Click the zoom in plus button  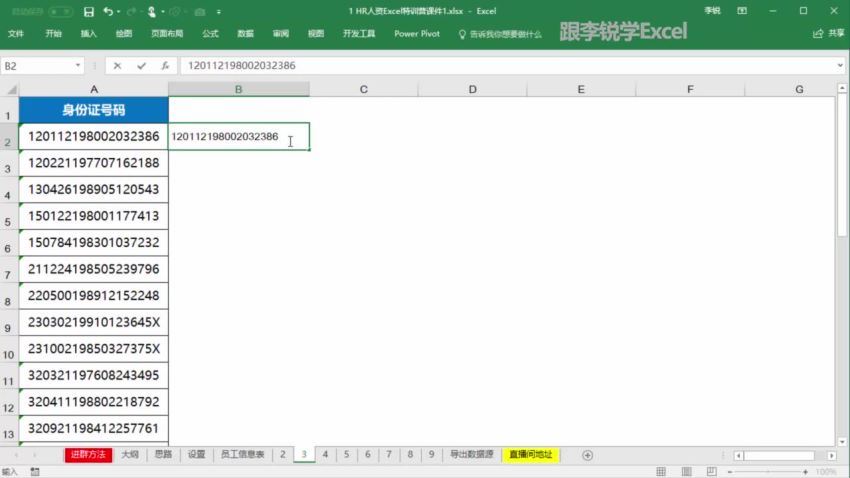[x=806, y=472]
